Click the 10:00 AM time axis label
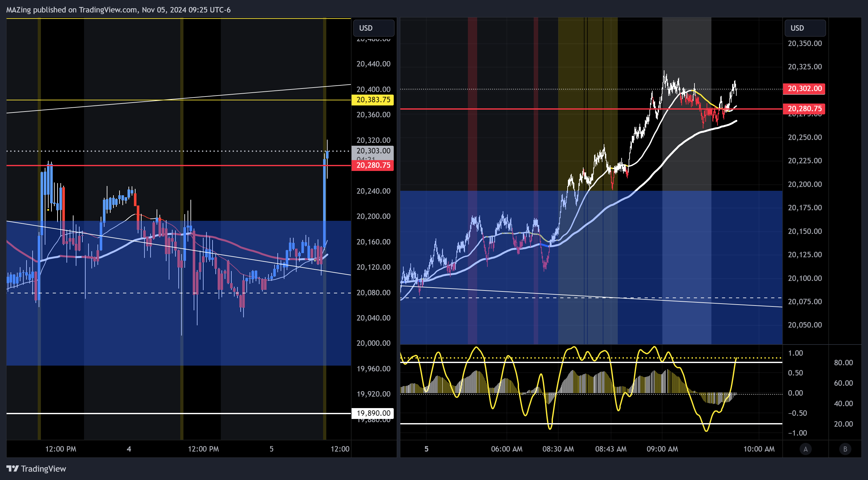The height and width of the screenshot is (480, 868). [x=759, y=449]
